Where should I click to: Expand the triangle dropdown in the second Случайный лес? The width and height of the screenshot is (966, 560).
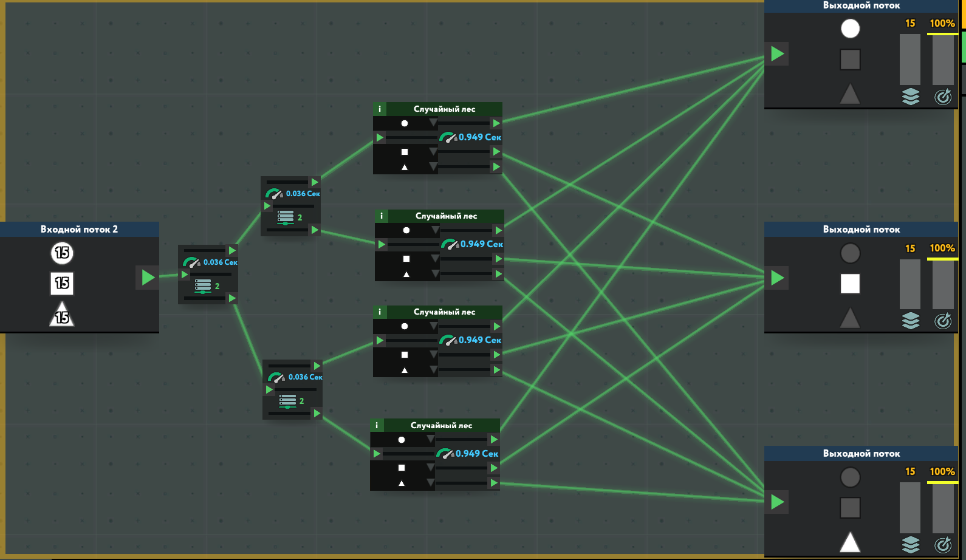point(434,273)
